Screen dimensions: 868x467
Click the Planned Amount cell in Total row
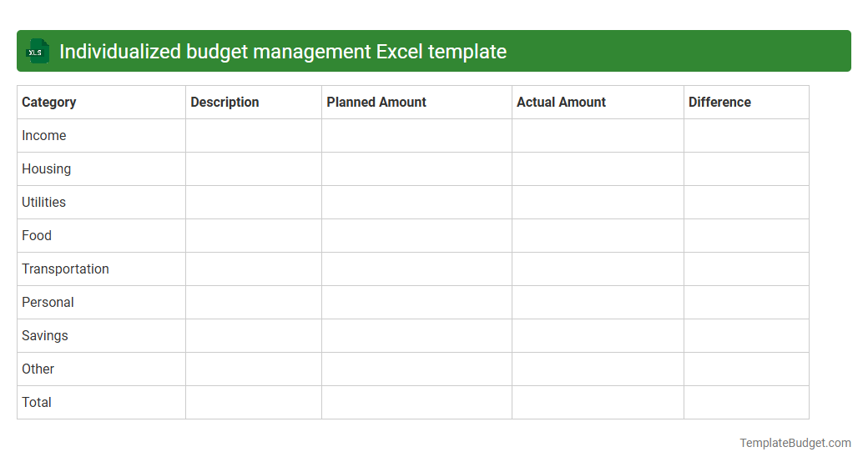click(416, 402)
